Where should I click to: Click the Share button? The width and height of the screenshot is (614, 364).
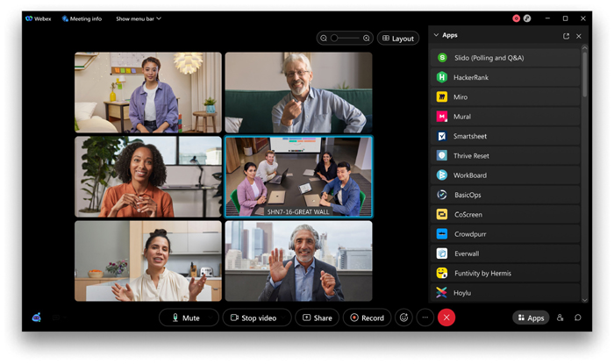pyautogui.click(x=318, y=318)
